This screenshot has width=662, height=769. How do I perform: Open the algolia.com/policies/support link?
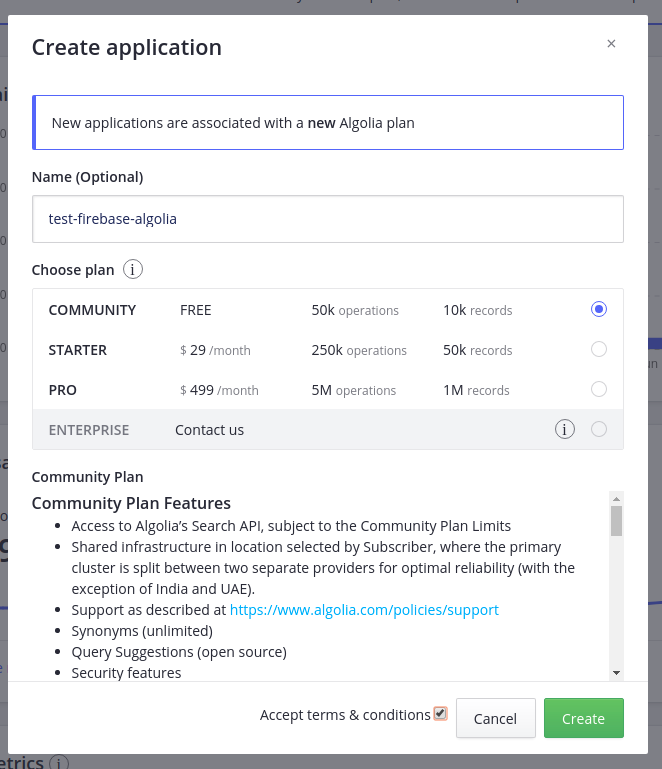tap(364, 610)
